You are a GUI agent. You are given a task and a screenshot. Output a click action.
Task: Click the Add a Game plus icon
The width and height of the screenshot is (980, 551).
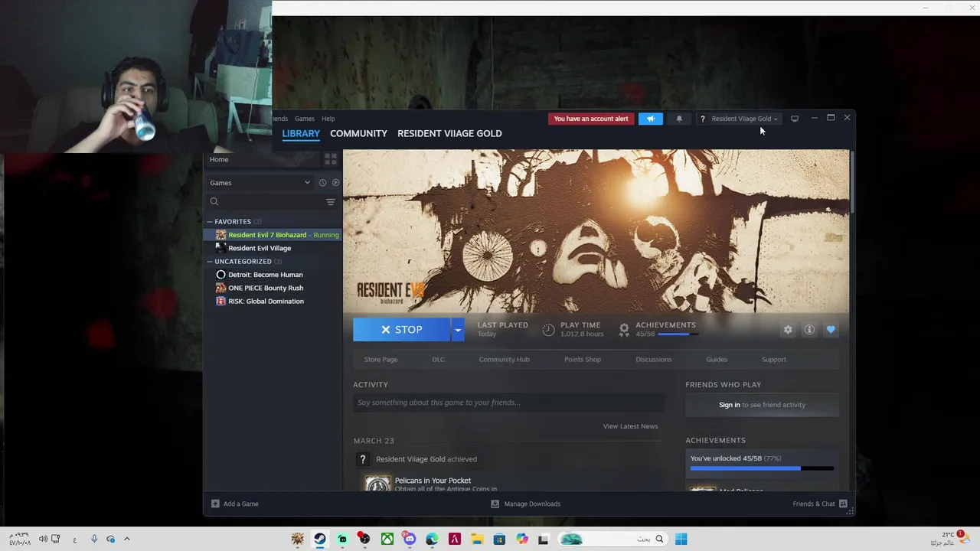pyautogui.click(x=215, y=504)
